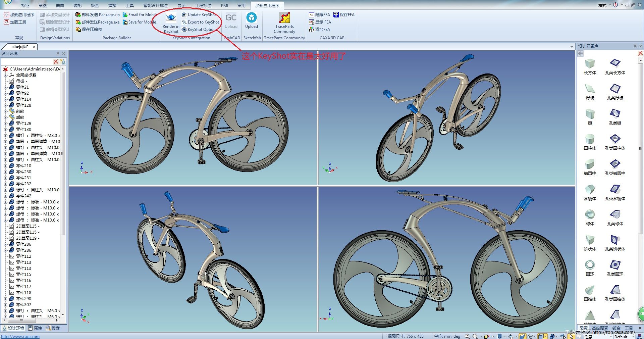Screen dimensions: 644x339
Task: Click the zoom-to-fit magnifier in status bar
Action: click(468, 336)
